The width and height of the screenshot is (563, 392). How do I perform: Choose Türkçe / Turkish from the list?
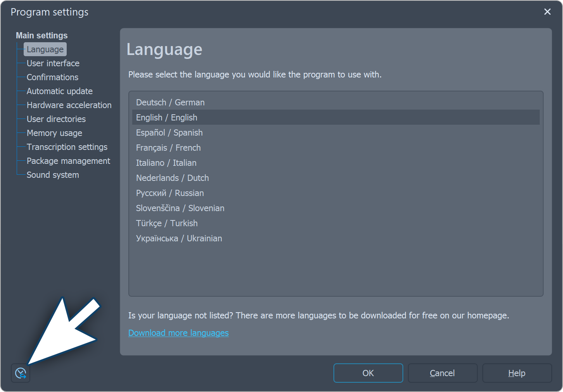click(x=167, y=223)
